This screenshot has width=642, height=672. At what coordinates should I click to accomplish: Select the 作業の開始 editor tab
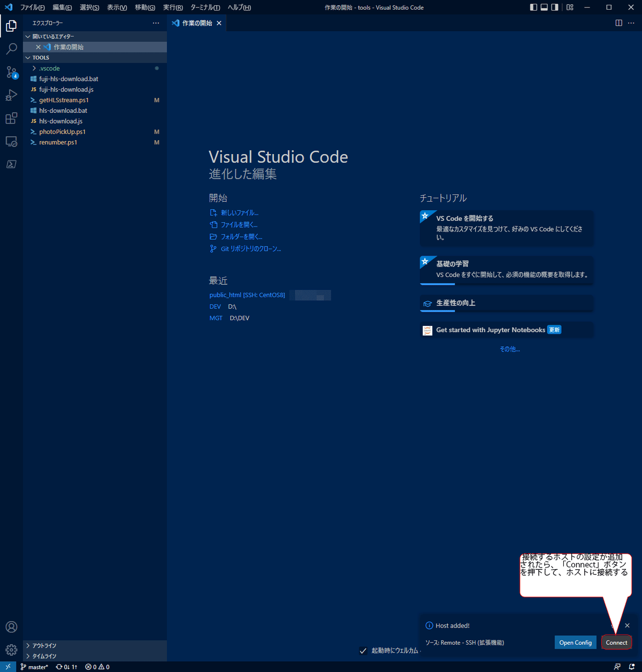(x=196, y=23)
